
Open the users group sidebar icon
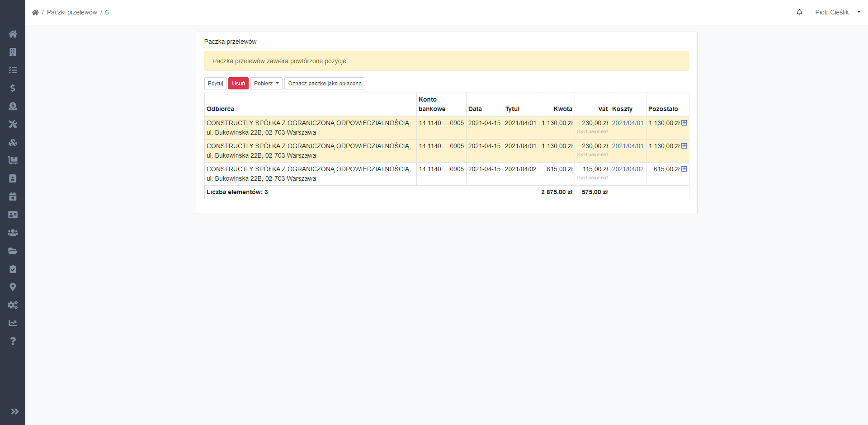point(13,233)
